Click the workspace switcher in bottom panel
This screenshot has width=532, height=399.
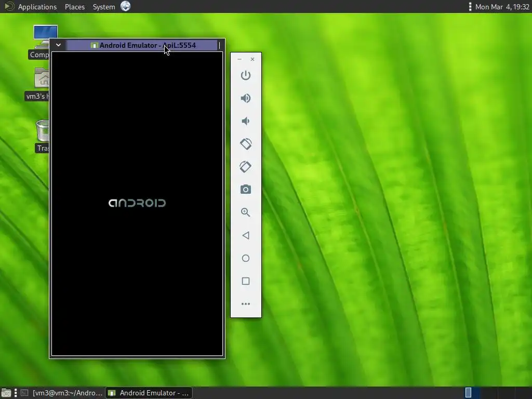pyautogui.click(x=498, y=393)
